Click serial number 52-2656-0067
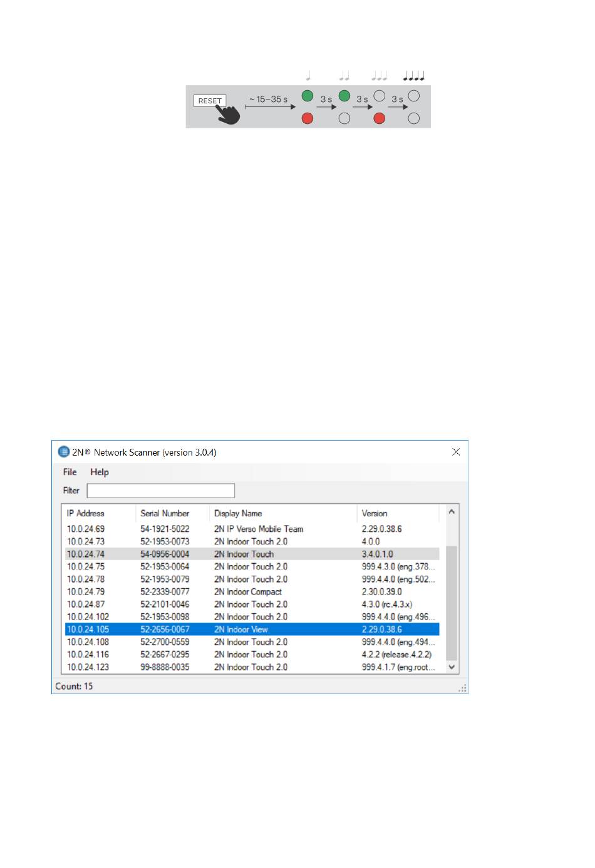The height and width of the screenshot is (868, 595). (165, 629)
